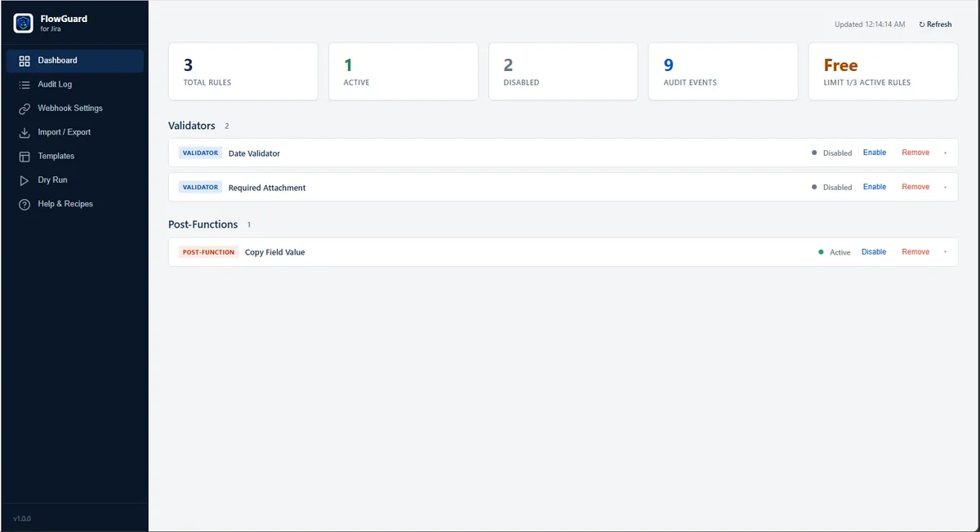Expand the Copy Field Value row arrow
The width and height of the screenshot is (980, 532).
point(945,252)
